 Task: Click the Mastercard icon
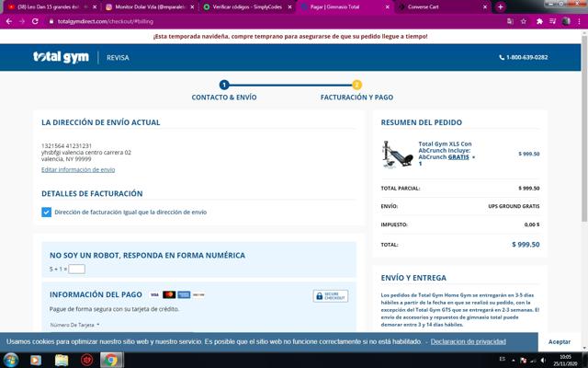pos(169,294)
